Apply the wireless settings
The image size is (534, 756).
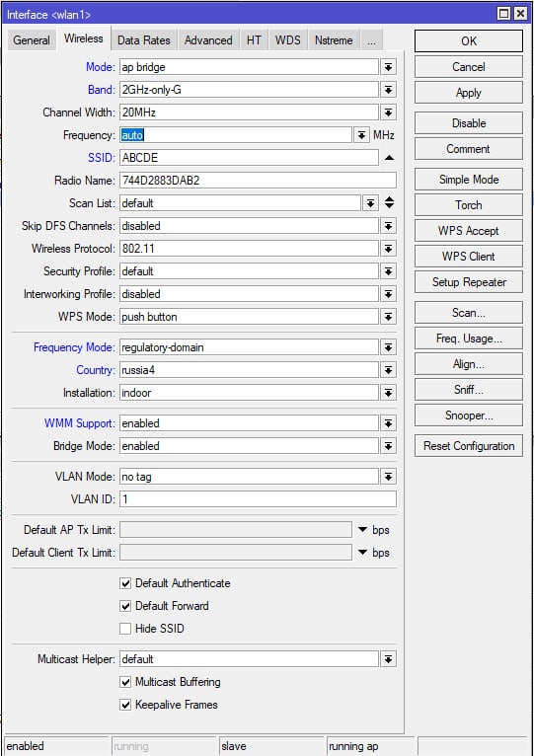point(469,93)
